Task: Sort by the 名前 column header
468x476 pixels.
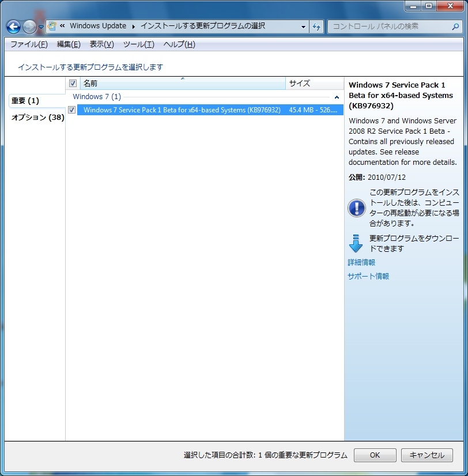Action: (183, 83)
